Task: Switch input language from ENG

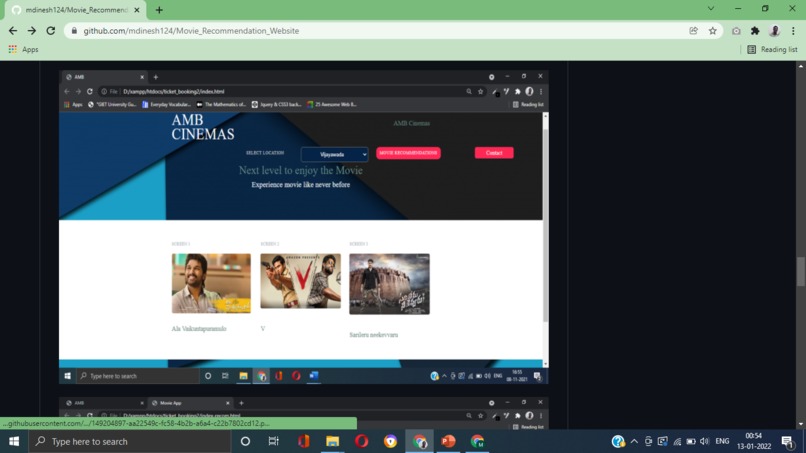Action: [722, 441]
